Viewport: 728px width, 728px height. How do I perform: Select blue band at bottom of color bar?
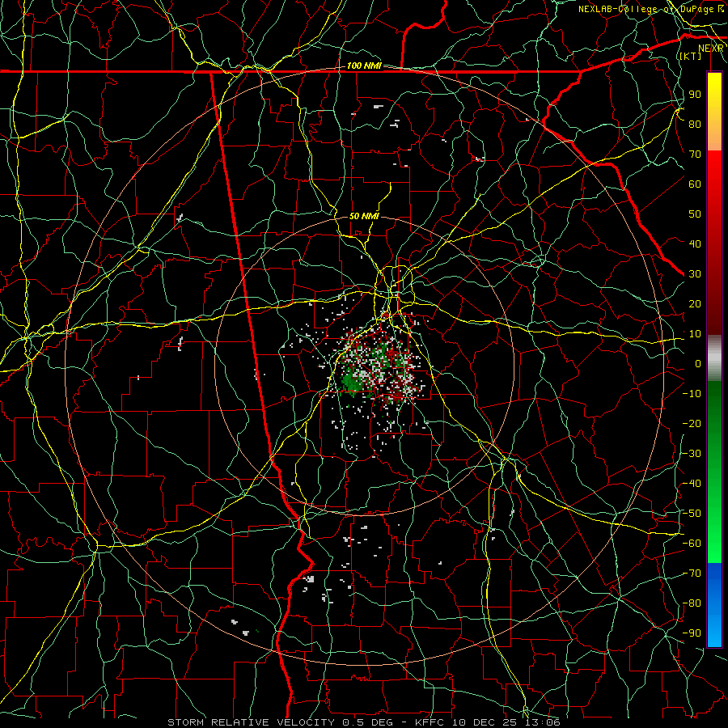coord(714,605)
